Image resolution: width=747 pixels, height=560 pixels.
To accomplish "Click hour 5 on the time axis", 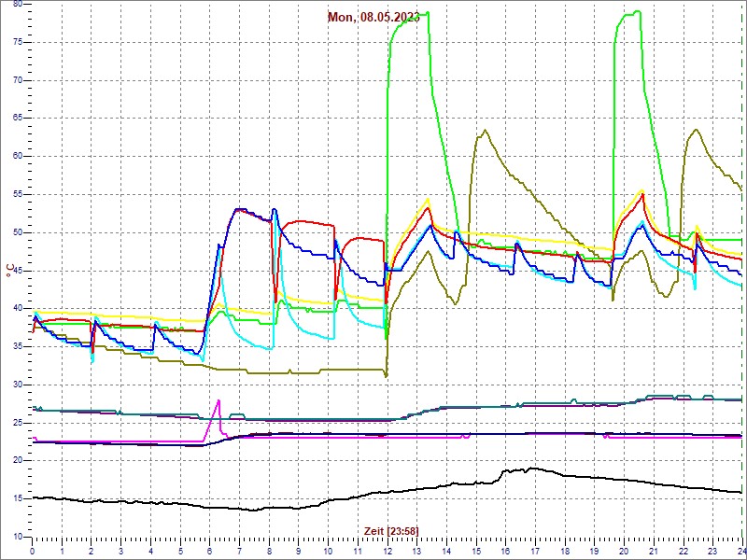I will pyautogui.click(x=180, y=551).
